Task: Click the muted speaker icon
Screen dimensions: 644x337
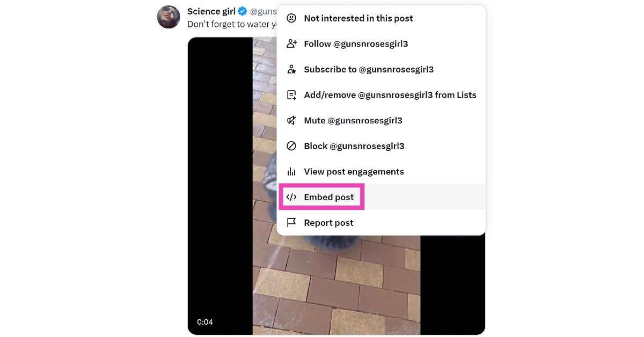Action: coord(291,121)
